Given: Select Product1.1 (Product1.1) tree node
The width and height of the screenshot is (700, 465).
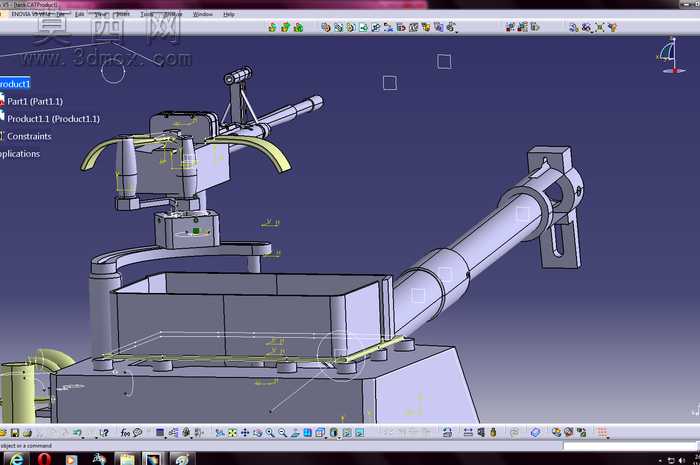Looking at the screenshot, I should coord(53,119).
